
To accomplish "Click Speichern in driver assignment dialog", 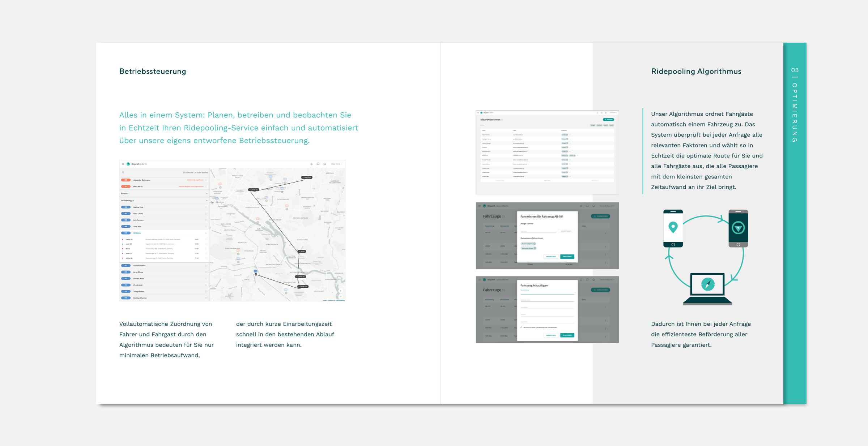I will tap(567, 257).
